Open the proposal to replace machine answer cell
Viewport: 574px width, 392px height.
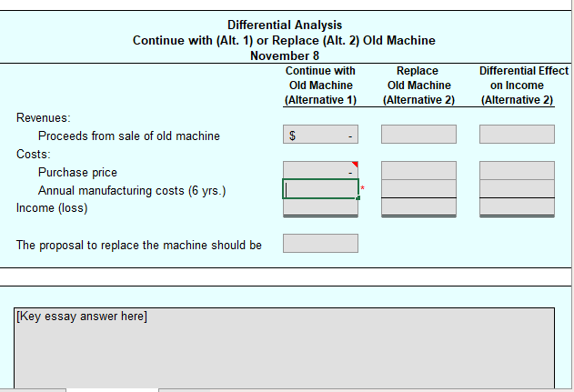point(320,244)
